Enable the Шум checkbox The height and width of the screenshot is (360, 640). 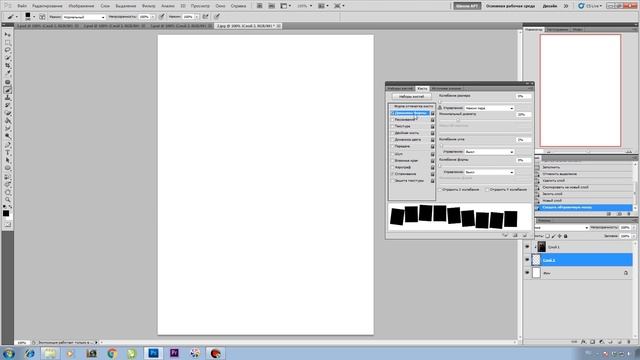[393, 154]
